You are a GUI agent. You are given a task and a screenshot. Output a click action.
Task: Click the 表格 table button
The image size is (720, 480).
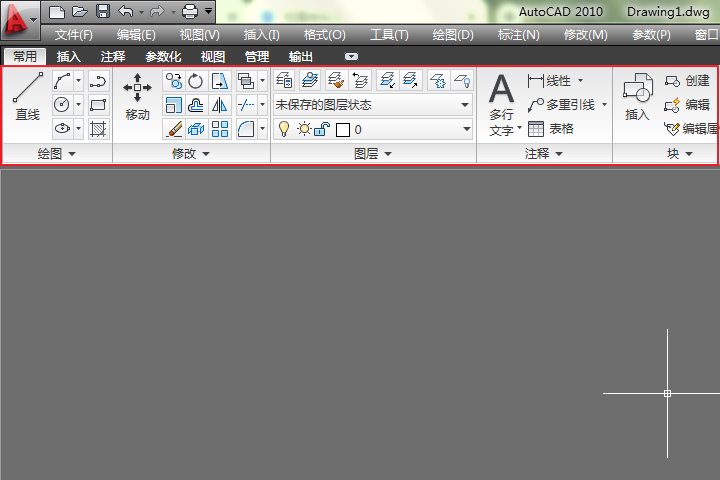pyautogui.click(x=551, y=129)
